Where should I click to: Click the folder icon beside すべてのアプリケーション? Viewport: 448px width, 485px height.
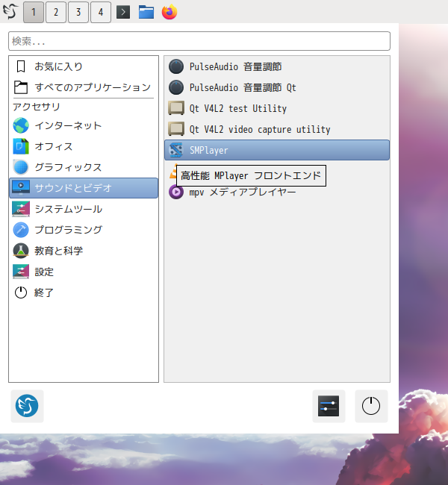click(x=21, y=87)
